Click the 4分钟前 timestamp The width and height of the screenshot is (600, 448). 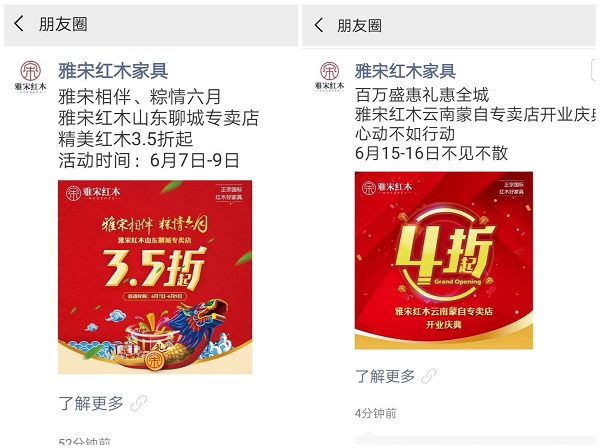(x=376, y=413)
